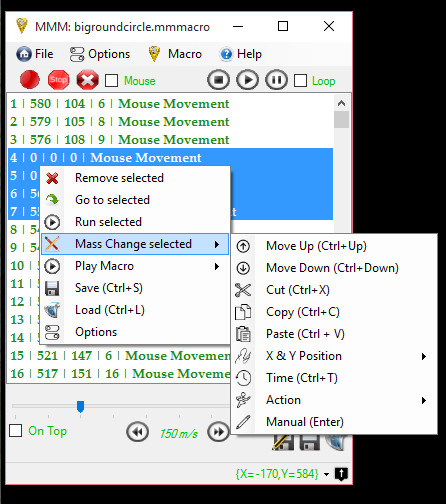Select Move Down (Ctrl+Down)
The height and width of the screenshot is (504, 446).
click(334, 268)
